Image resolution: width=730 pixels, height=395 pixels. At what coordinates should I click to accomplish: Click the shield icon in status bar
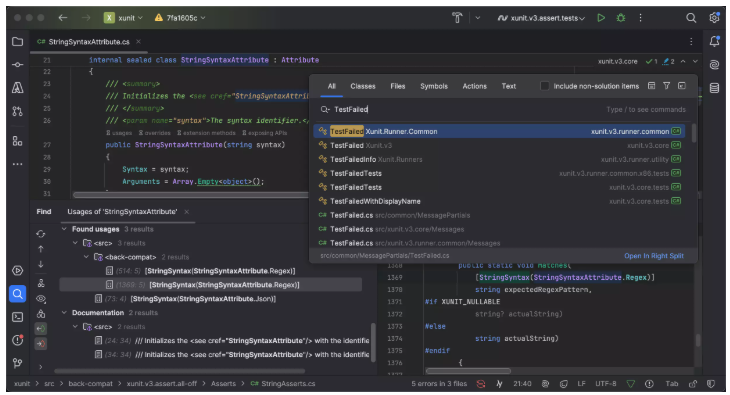[711, 384]
